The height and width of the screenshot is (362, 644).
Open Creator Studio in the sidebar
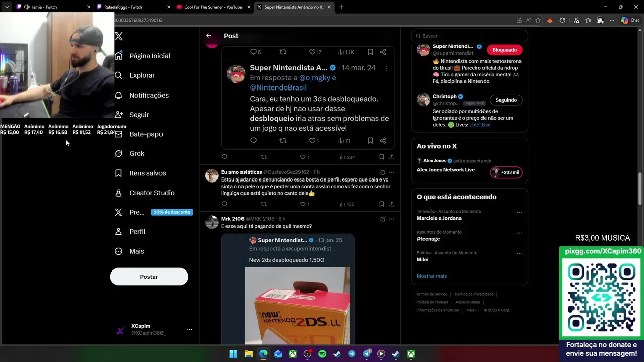click(x=144, y=193)
